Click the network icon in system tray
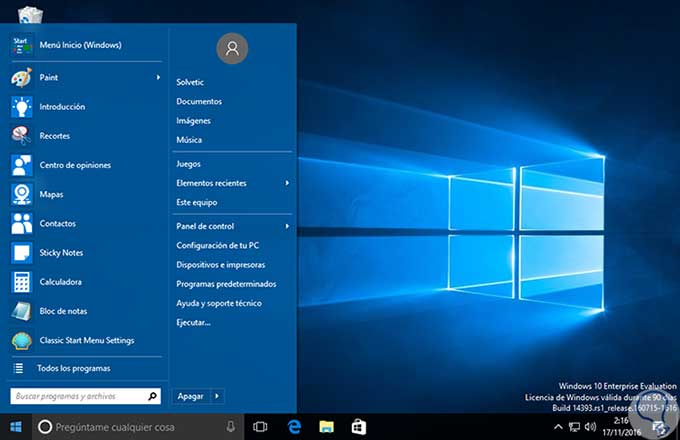680x440 pixels. [574, 427]
